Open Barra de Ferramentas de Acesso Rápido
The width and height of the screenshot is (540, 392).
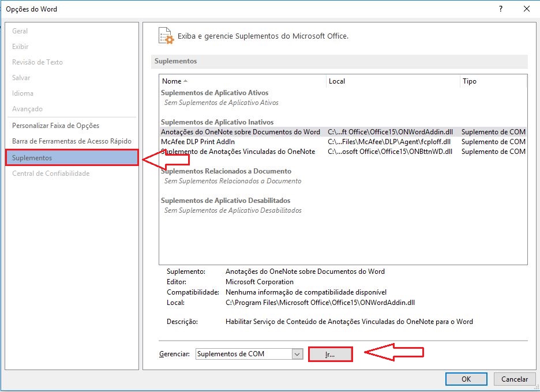(x=72, y=141)
